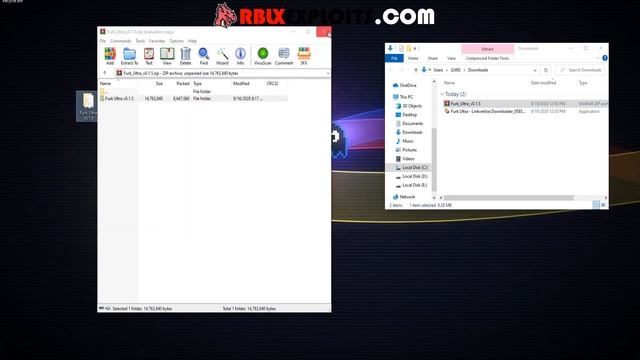This screenshot has width=640, height=360.
Task: Open File tab in Explorer ribbon
Action: pos(394,58)
